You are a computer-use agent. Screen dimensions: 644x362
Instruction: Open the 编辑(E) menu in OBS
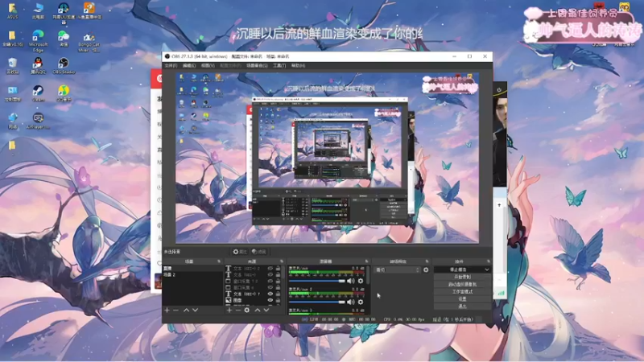(189, 66)
